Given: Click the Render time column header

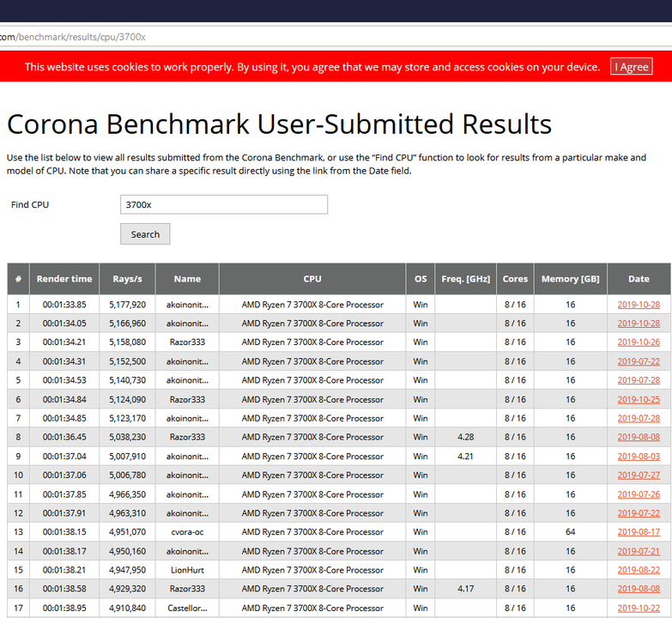Looking at the screenshot, I should point(64,279).
